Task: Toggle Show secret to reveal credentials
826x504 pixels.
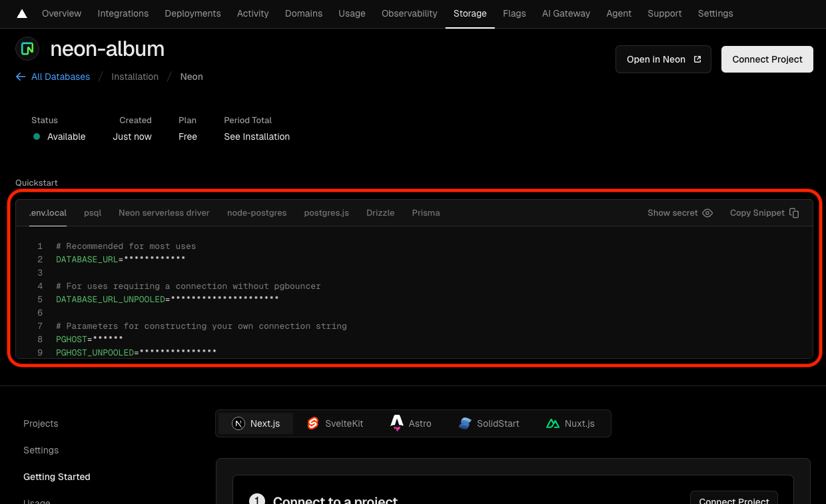Action: (x=707, y=212)
